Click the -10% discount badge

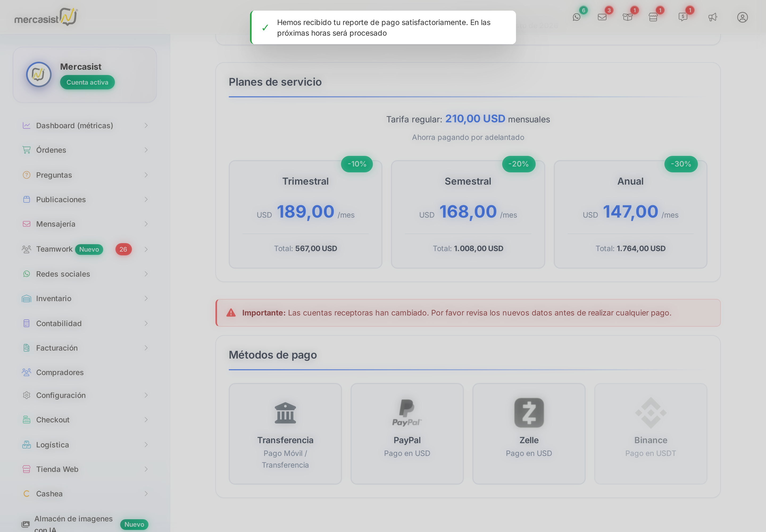357,164
